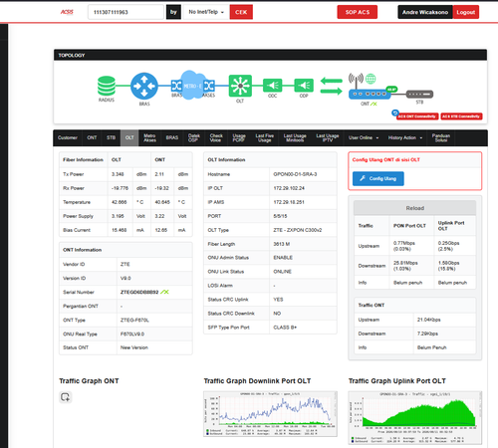498x448 pixels.
Task: Click the ACSIS logo in header
Action: (x=67, y=12)
